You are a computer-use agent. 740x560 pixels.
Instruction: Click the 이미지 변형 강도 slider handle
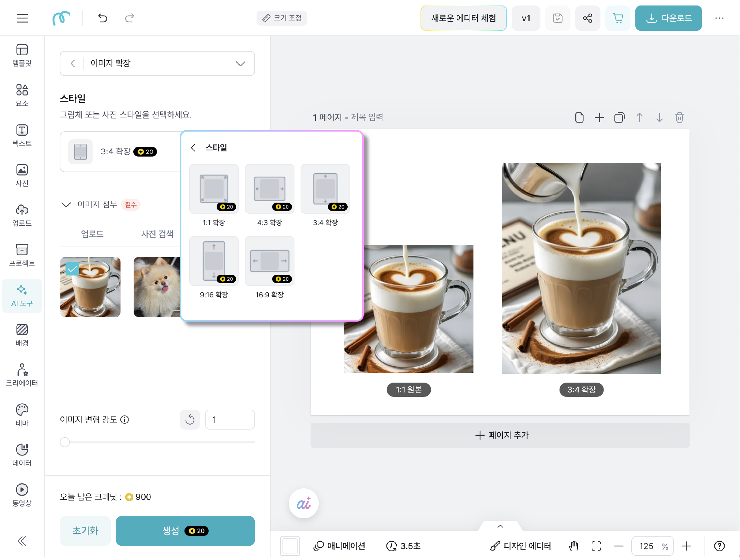pos(65,442)
